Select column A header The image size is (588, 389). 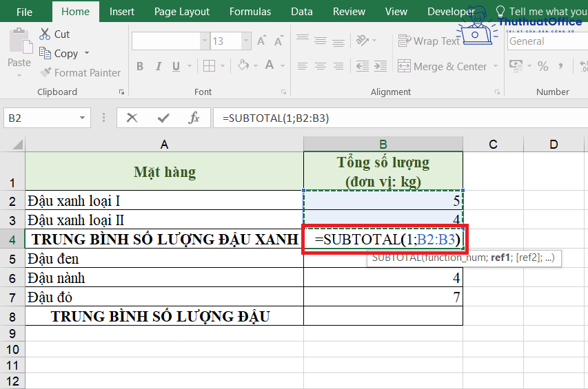click(x=164, y=144)
